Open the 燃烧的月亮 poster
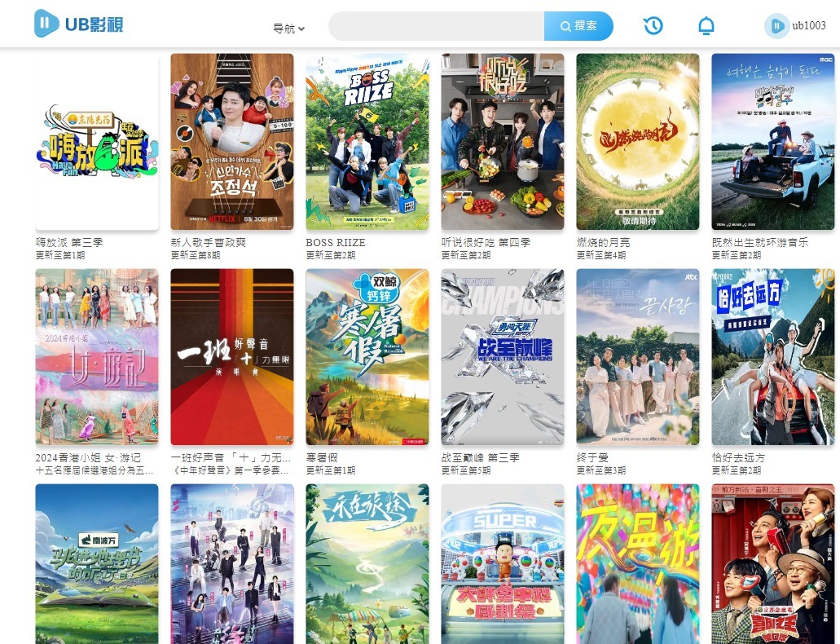The image size is (840, 644). pyautogui.click(x=637, y=142)
